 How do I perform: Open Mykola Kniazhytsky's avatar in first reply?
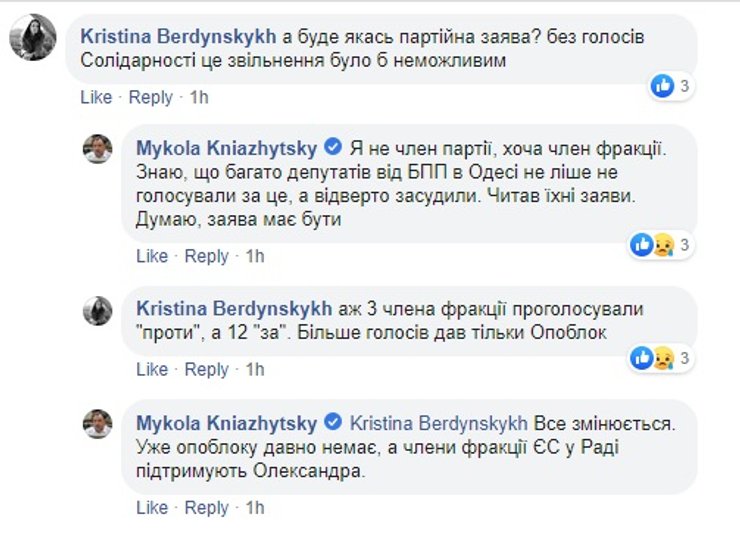[97, 149]
